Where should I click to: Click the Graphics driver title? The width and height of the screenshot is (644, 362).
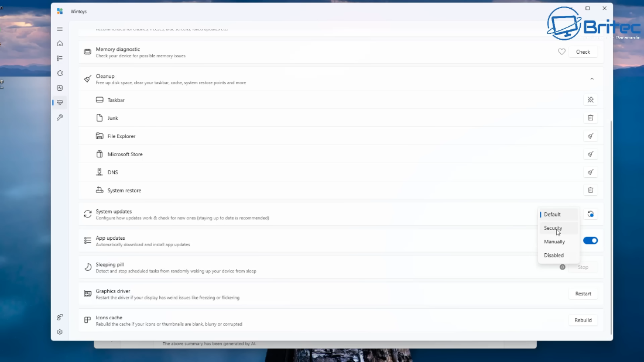pos(113,291)
